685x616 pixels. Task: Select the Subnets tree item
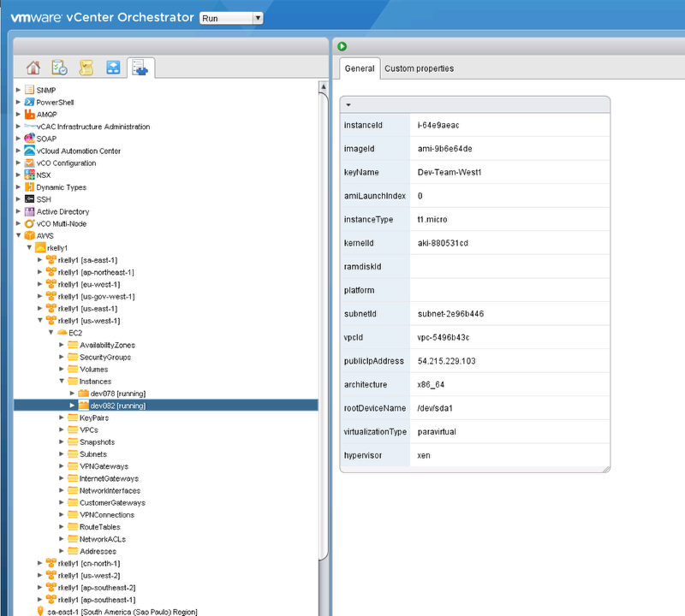coord(93,454)
